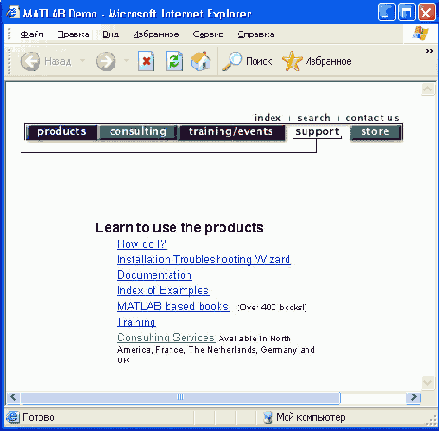Click the search link at page top
The image size is (439, 431).
(x=314, y=118)
